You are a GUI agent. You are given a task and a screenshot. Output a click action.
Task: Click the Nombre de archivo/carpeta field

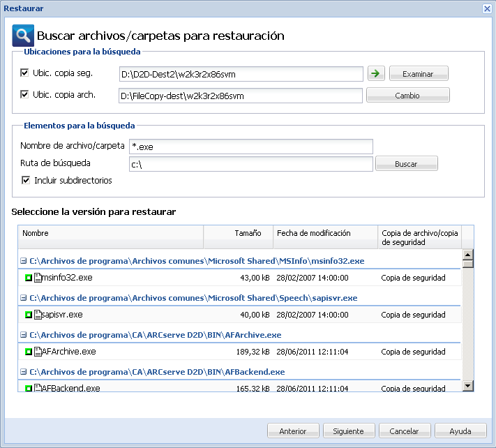pos(251,147)
